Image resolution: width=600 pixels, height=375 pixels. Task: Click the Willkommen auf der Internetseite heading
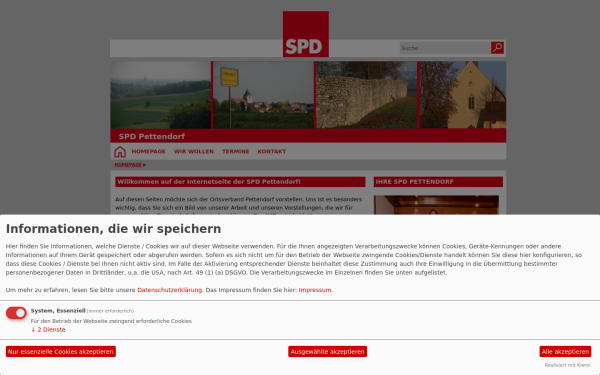point(240,182)
